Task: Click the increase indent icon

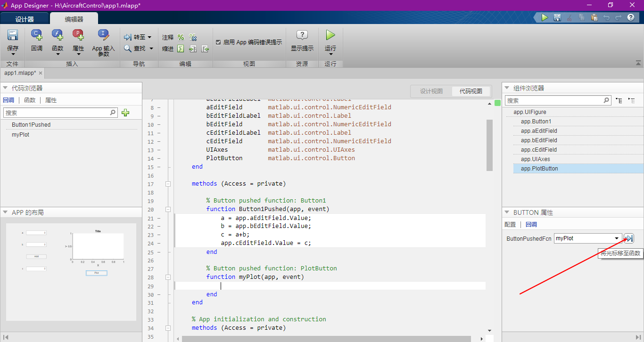Action: point(193,49)
